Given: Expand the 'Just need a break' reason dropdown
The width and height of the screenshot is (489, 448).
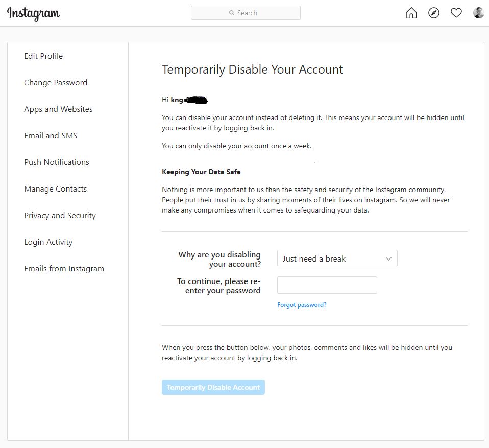Looking at the screenshot, I should point(337,258).
